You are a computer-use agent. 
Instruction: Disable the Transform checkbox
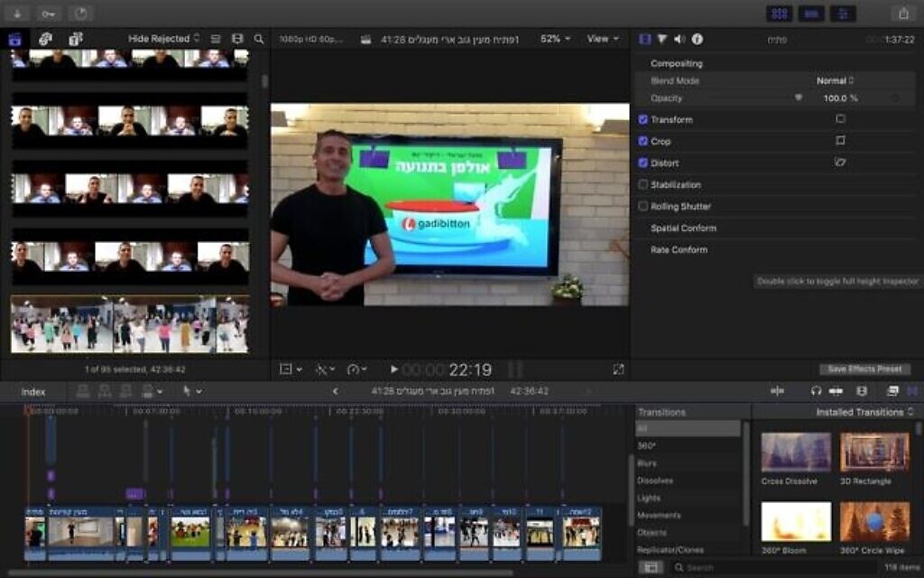642,119
